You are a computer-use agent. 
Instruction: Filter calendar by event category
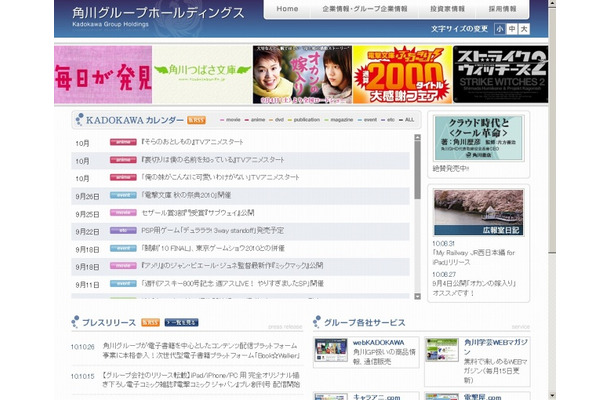point(367,120)
